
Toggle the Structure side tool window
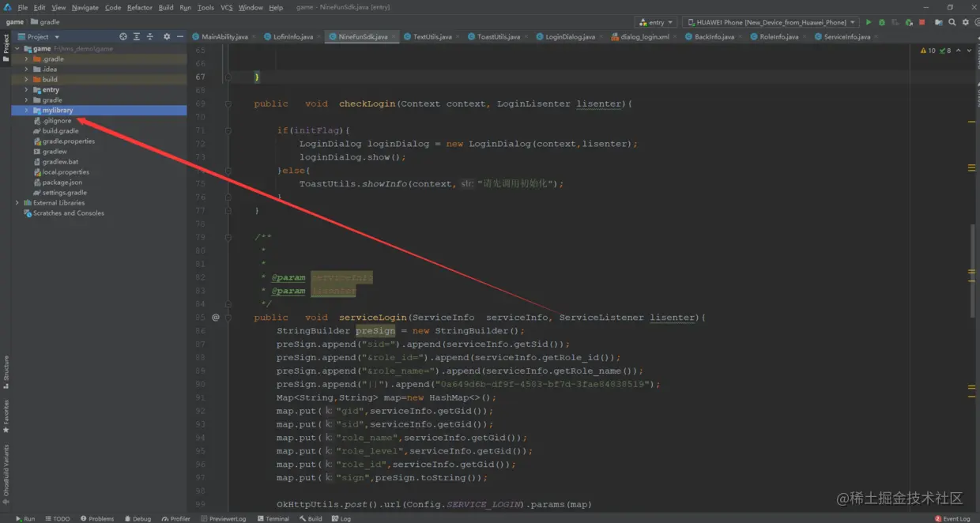[6, 372]
